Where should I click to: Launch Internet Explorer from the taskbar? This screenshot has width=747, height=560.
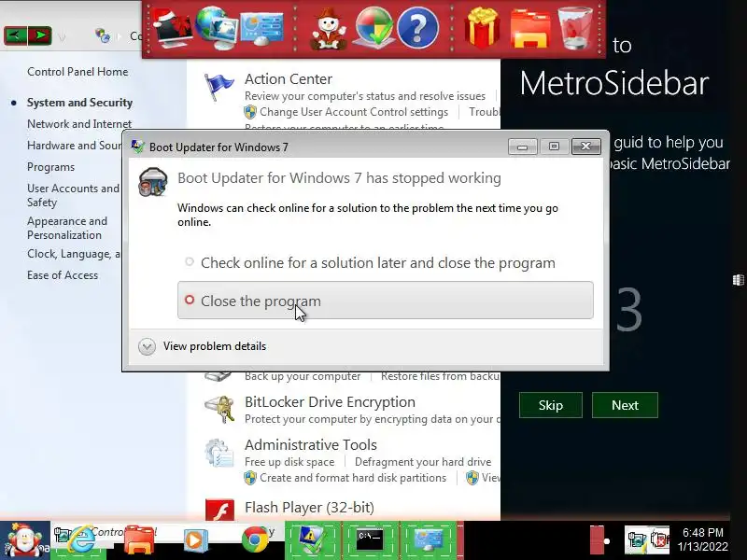pos(79,540)
